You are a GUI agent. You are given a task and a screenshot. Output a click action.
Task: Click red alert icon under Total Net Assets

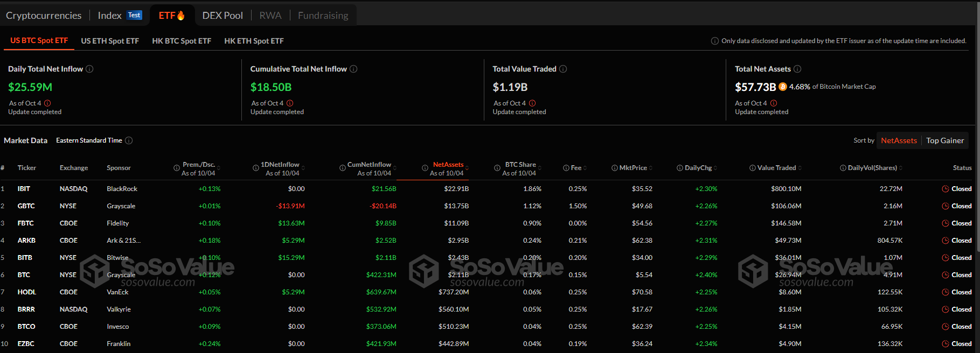(x=774, y=103)
